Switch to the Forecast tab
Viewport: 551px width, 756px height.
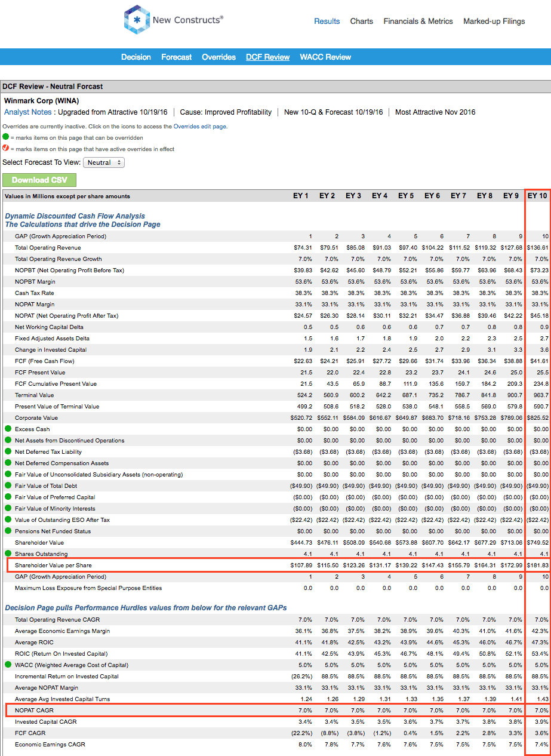point(177,57)
